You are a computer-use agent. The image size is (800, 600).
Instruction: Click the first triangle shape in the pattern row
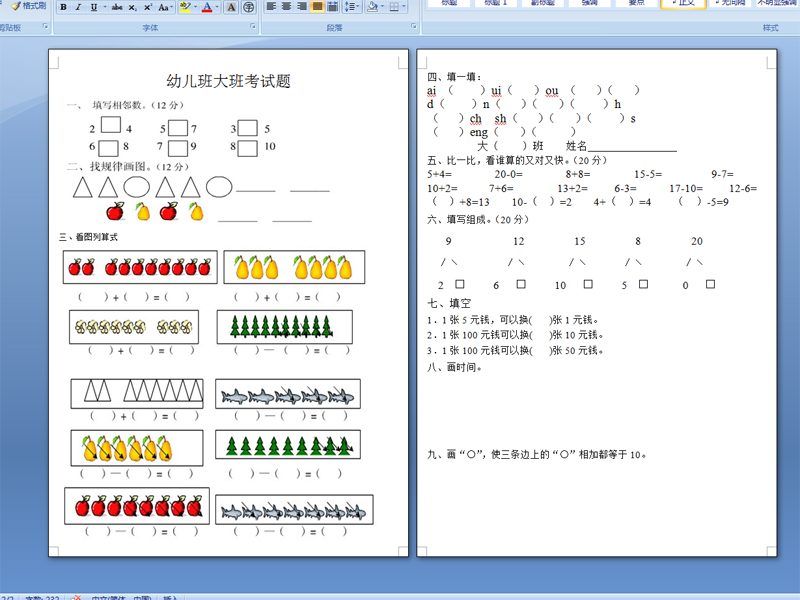pos(83,187)
